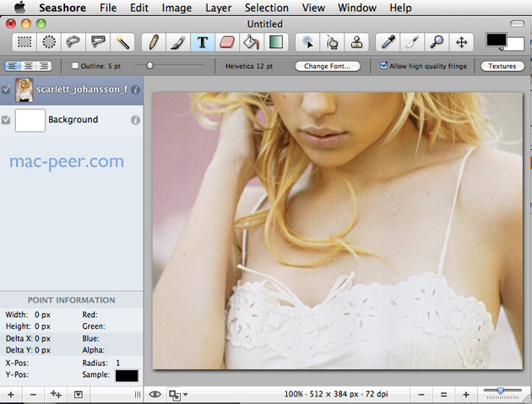
Task: Activate the Eraser tool
Action: click(227, 41)
